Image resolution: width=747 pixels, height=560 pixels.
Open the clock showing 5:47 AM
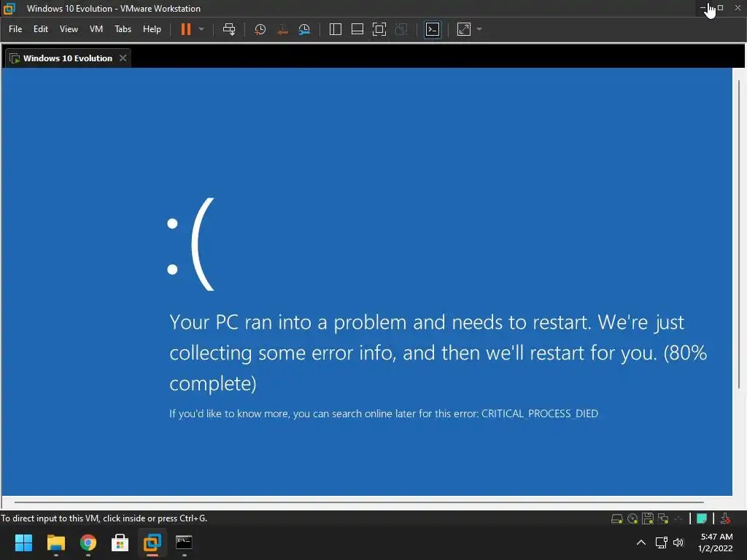click(716, 542)
